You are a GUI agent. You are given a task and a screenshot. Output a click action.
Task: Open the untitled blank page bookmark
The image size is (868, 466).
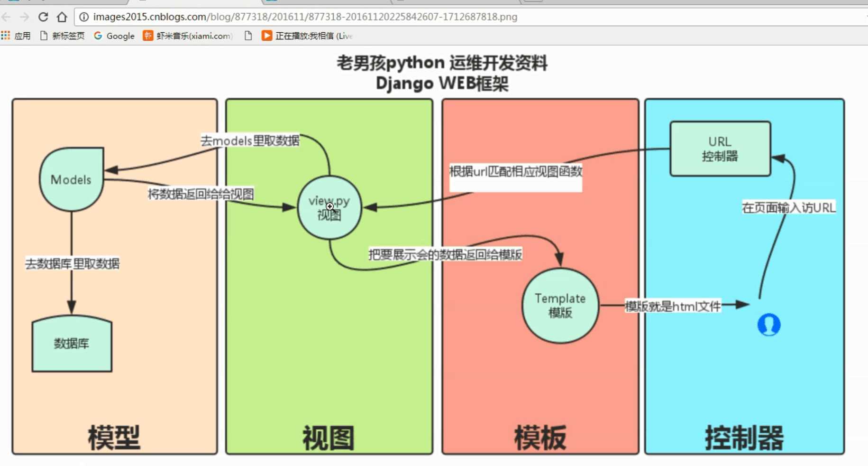pyautogui.click(x=248, y=36)
